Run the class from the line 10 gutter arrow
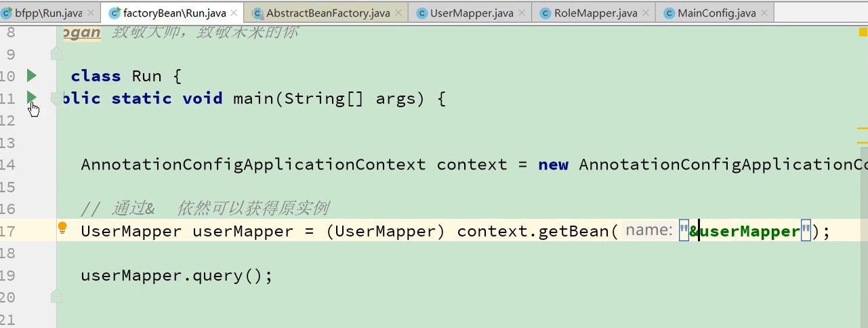 point(31,75)
